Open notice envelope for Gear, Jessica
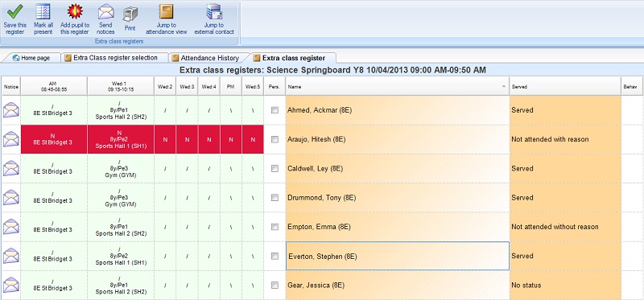The image size is (644, 300). tap(11, 285)
